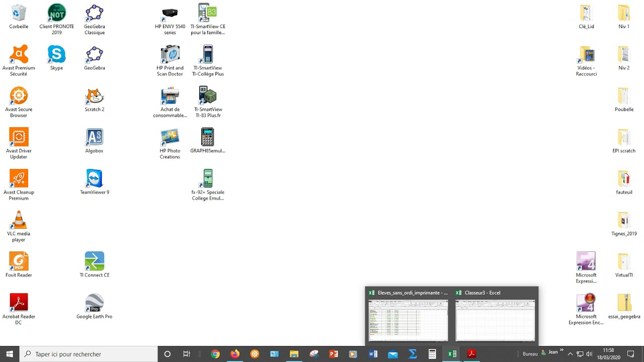Image resolution: width=644 pixels, height=362 pixels.
Task: Switch to Firefox on the taskbar
Action: coord(235,354)
